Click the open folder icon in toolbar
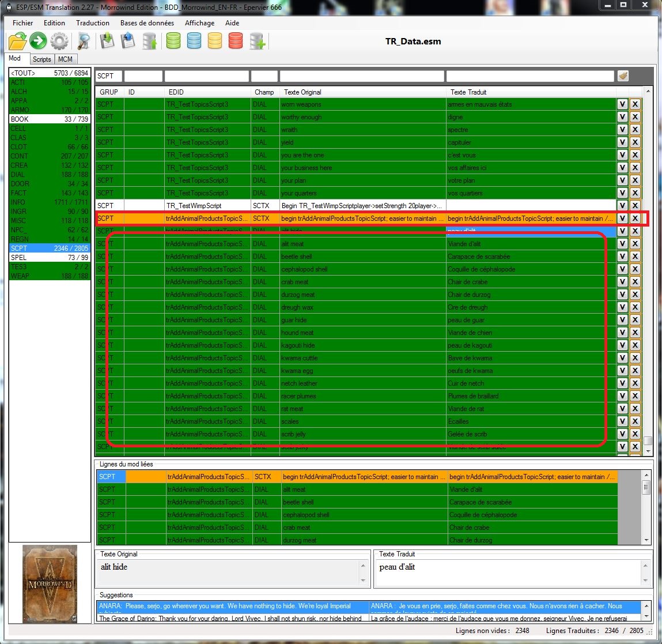The height and width of the screenshot is (644, 662). pos(17,41)
